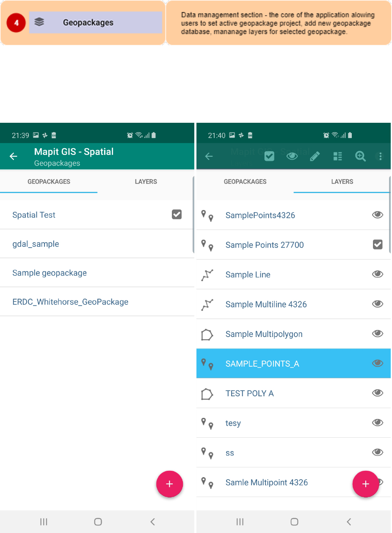Tap Android recent apps button on right phone
Viewport: 392px width, 533px height.
coord(240,522)
